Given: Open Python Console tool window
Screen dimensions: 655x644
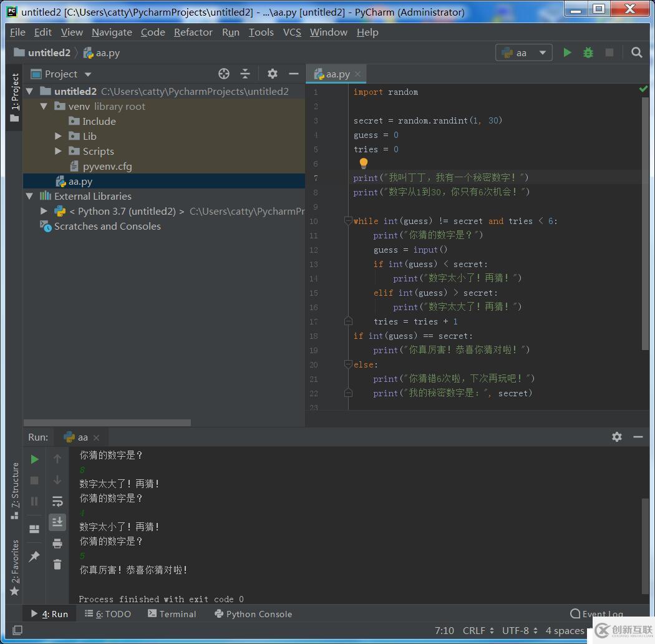Looking at the screenshot, I should (x=253, y=614).
